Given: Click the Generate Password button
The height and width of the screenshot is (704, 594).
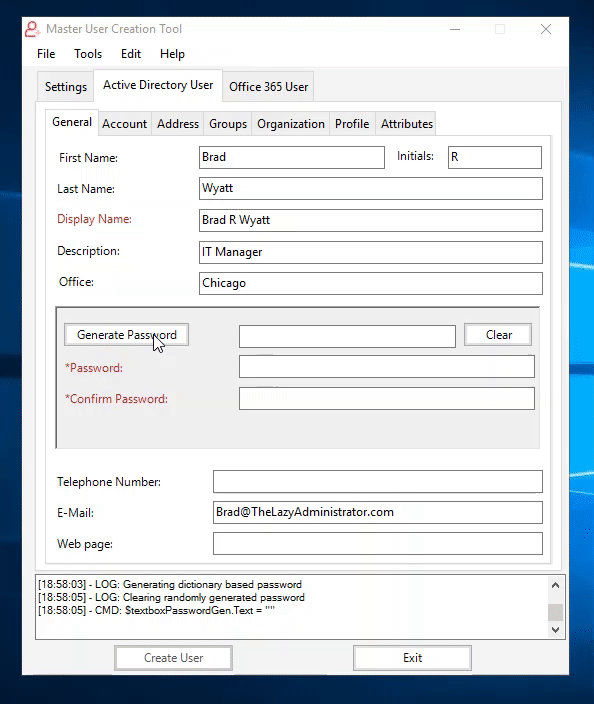Looking at the screenshot, I should (127, 334).
